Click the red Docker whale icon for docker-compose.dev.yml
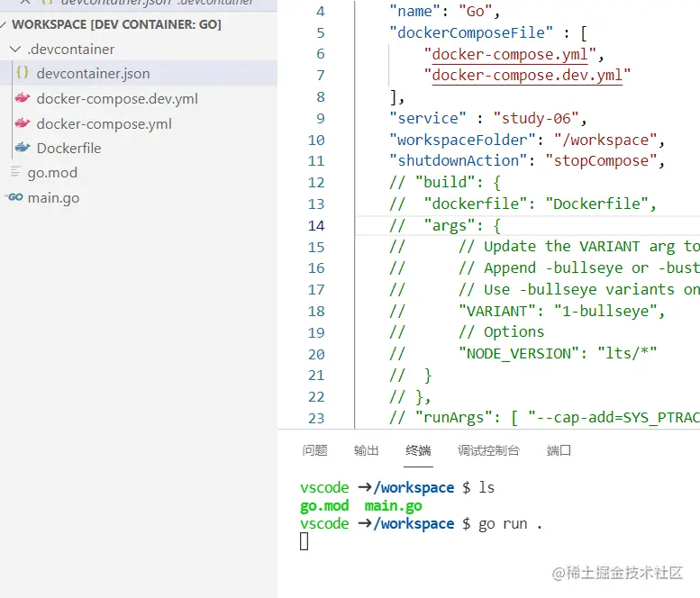Screen dimensions: 700x598 (23, 98)
